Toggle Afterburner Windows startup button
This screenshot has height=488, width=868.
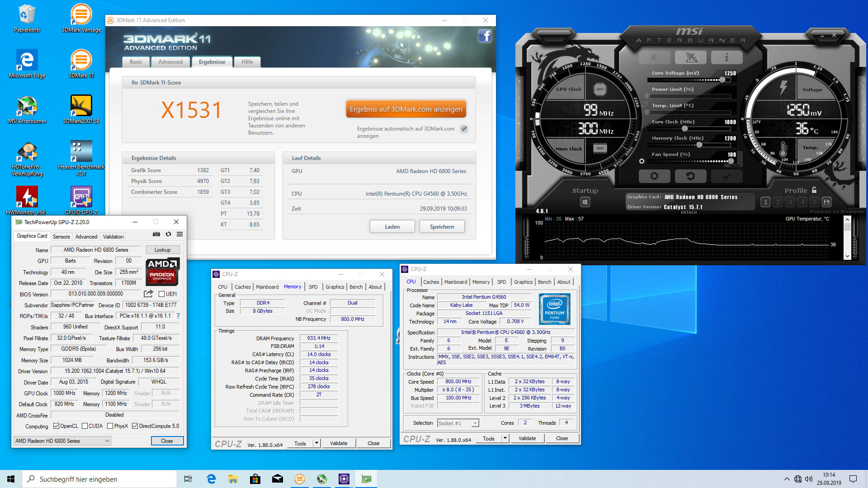click(585, 202)
